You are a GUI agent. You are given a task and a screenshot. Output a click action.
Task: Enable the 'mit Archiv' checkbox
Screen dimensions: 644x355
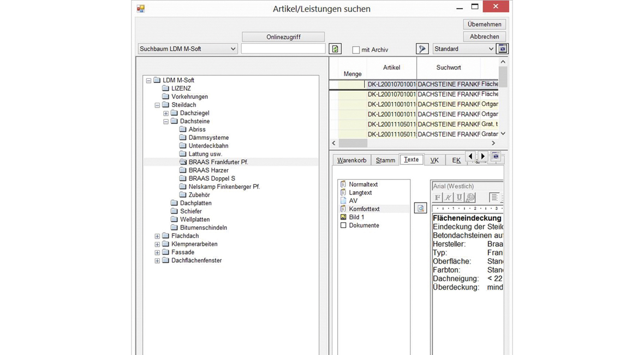coord(356,50)
